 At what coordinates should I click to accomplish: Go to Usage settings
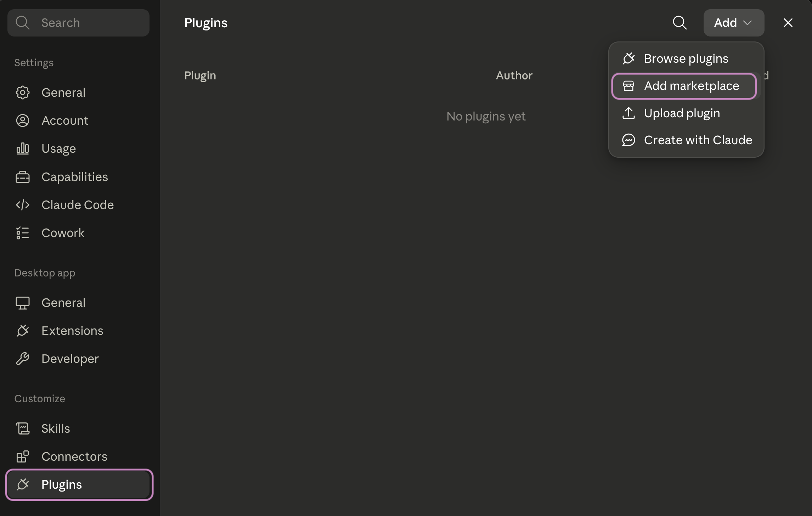(78, 148)
